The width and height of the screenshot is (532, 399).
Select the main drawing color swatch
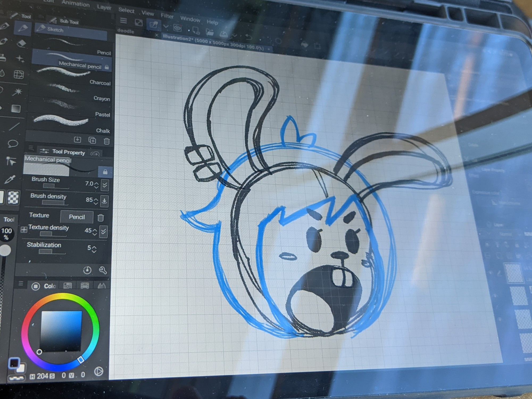[x=14, y=363]
